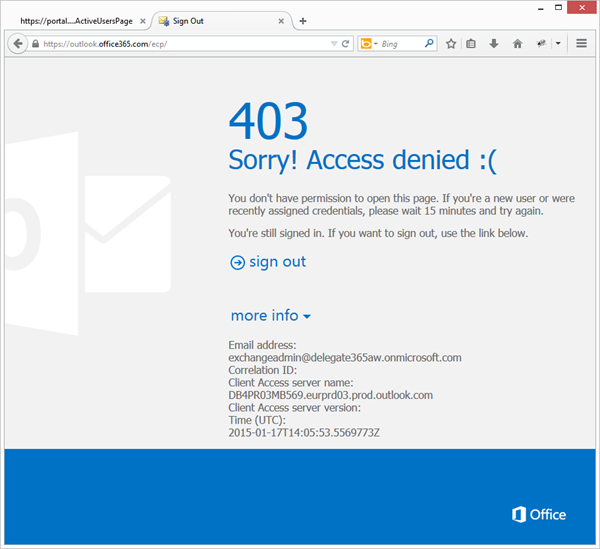Click the Client Access server version label

tap(295, 408)
